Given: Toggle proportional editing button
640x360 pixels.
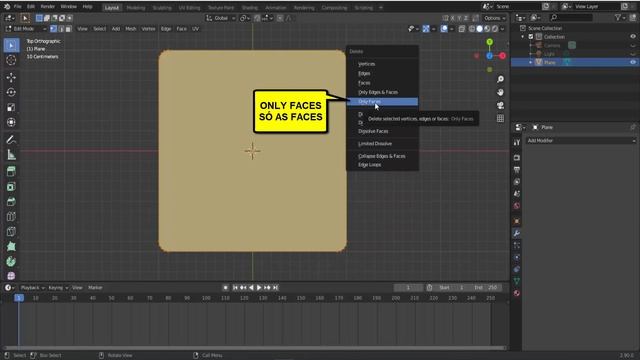Looking at the screenshot, I should coord(280,18).
